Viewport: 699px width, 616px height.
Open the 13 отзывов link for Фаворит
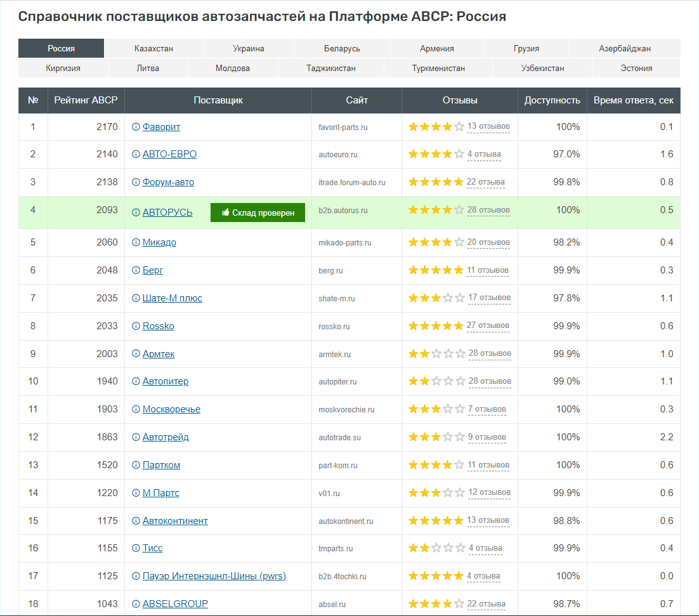point(488,127)
